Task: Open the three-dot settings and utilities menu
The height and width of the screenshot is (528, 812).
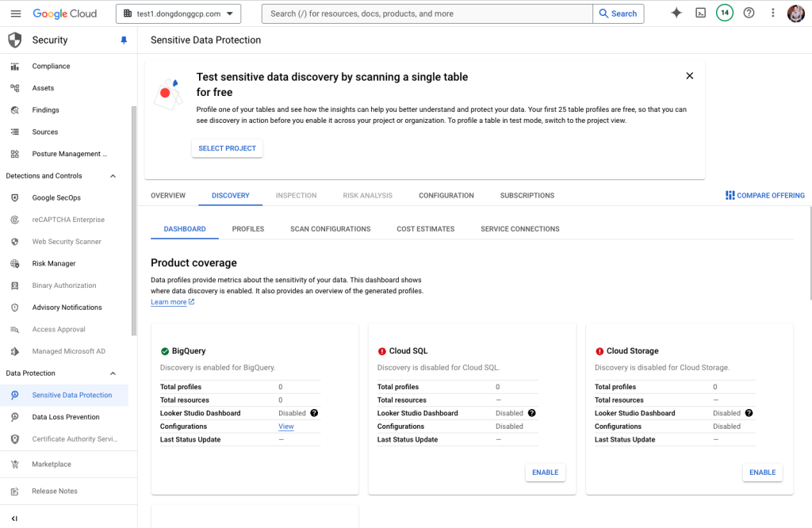Action: [x=772, y=13]
